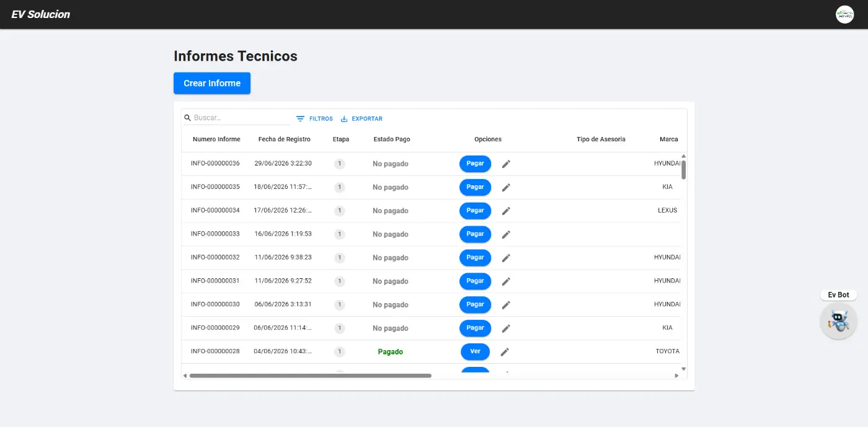This screenshot has width=868, height=427.
Task: View paid report INFO-000000028 with Ver
Action: [475, 351]
